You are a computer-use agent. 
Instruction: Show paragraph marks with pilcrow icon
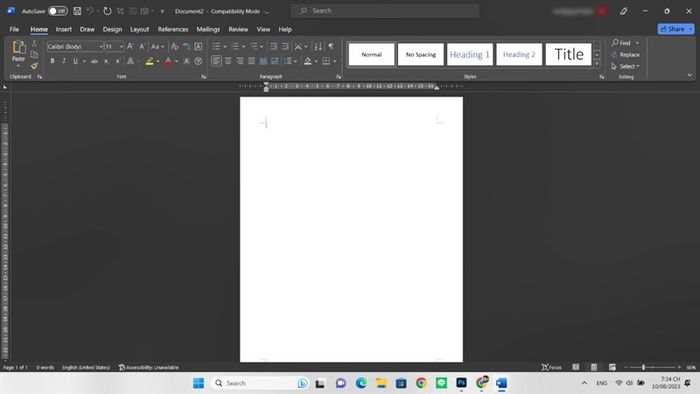click(331, 46)
